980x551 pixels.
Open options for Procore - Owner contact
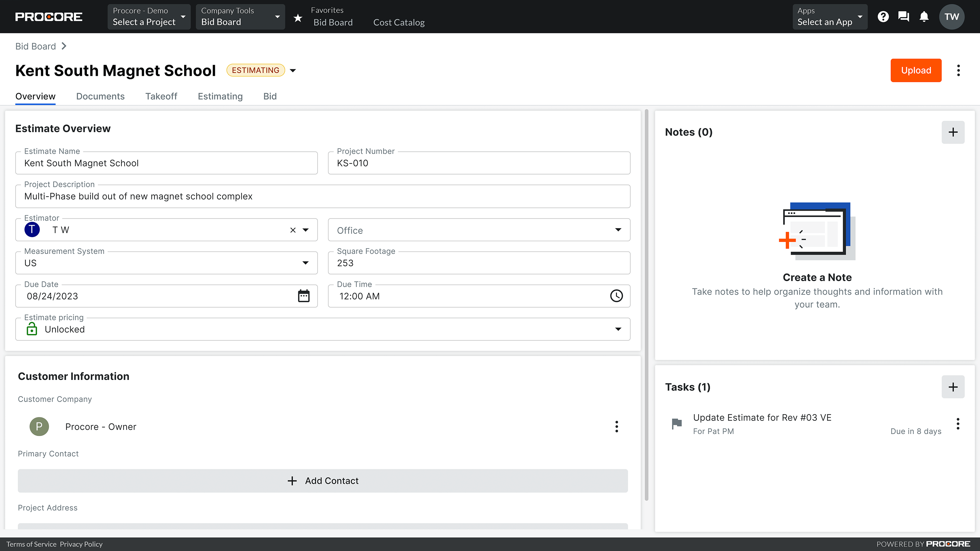[x=617, y=427]
